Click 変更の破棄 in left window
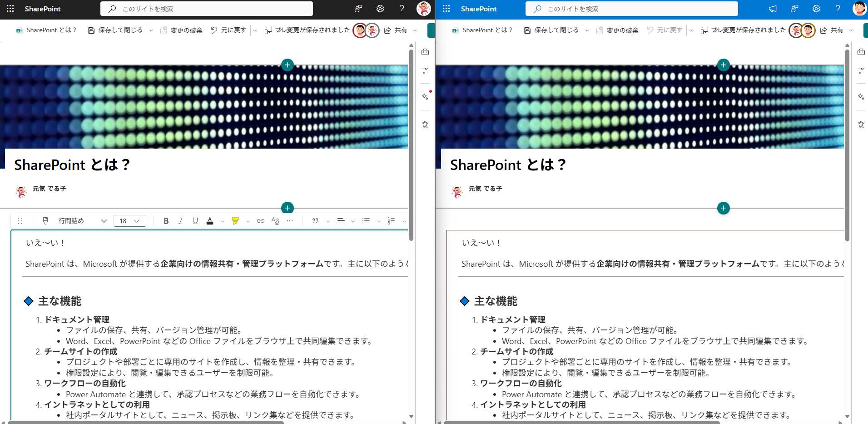 tap(182, 30)
